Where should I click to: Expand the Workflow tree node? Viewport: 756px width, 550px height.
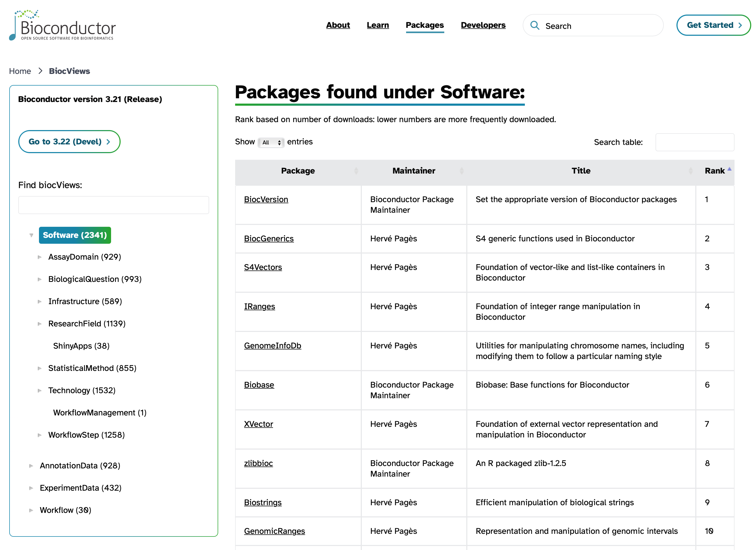pos(31,510)
